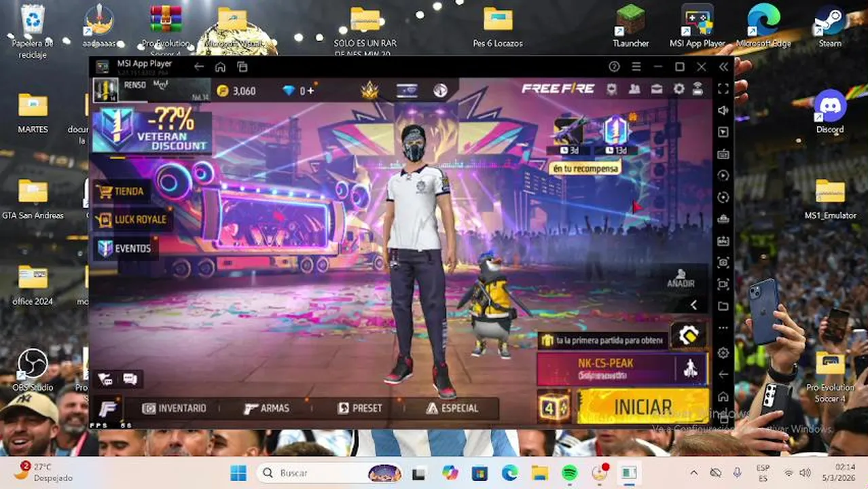Open the weapon reward with 3d timer
The image size is (868, 489).
pyautogui.click(x=569, y=135)
